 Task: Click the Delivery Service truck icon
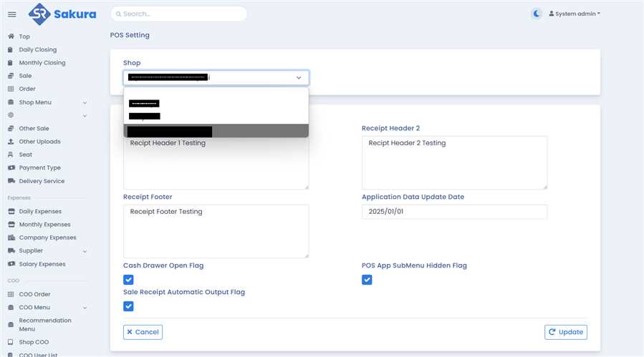tap(11, 181)
